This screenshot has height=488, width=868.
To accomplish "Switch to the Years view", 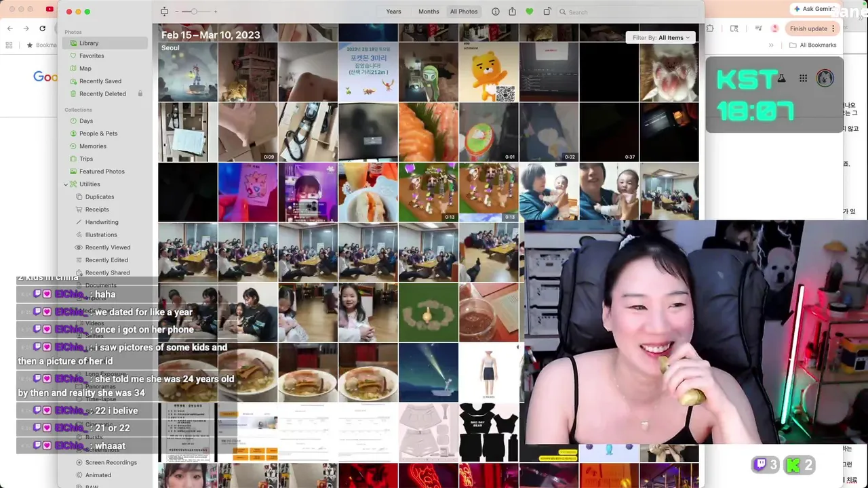I will [x=393, y=12].
